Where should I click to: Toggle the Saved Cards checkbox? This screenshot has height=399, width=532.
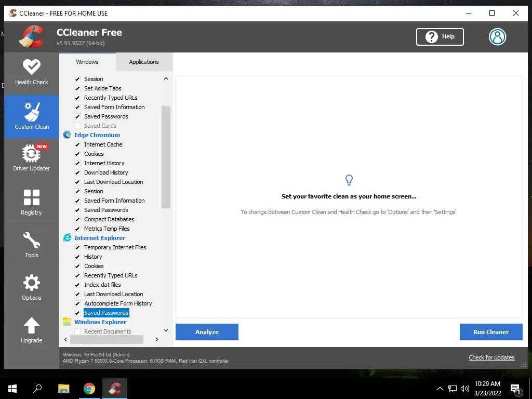(77, 126)
